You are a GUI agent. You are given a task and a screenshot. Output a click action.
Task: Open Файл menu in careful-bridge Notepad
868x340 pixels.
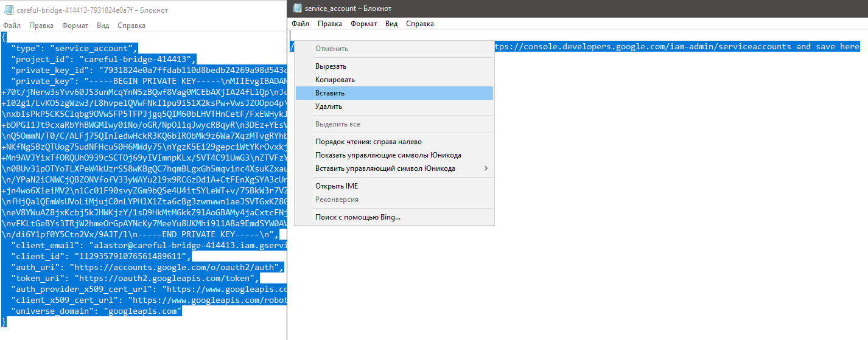[12, 26]
